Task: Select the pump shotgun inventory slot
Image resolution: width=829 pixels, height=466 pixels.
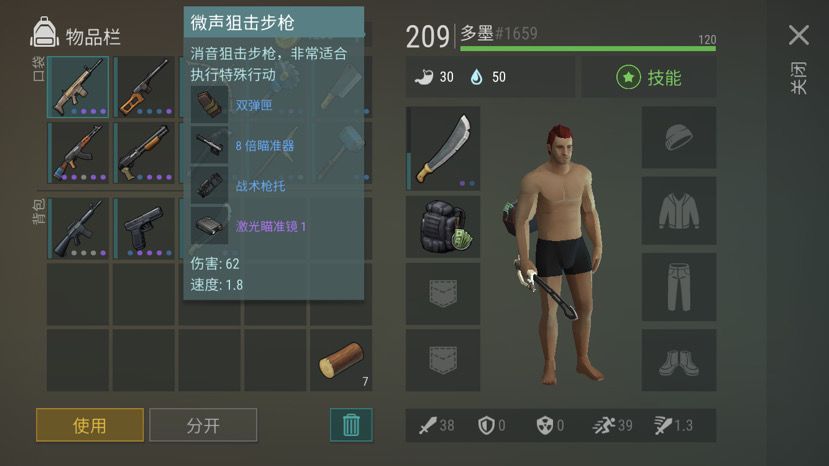Action: (x=144, y=153)
